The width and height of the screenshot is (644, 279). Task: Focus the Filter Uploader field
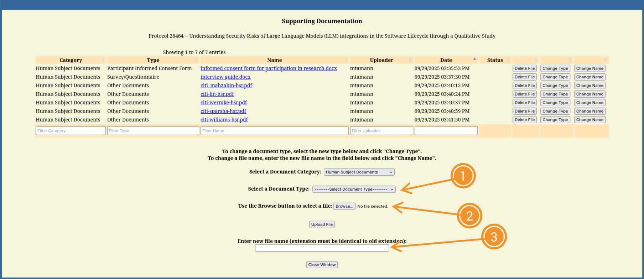pyautogui.click(x=381, y=131)
